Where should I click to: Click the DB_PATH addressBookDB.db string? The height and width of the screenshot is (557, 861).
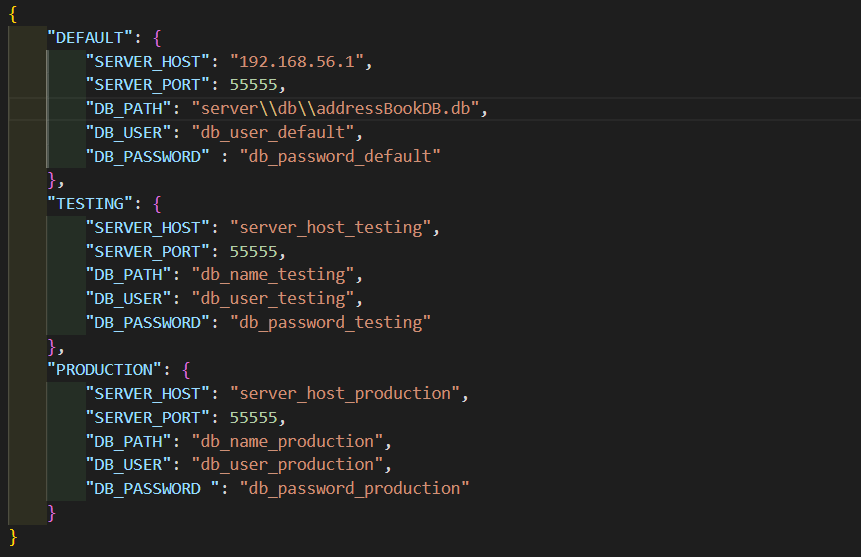[x=336, y=108]
